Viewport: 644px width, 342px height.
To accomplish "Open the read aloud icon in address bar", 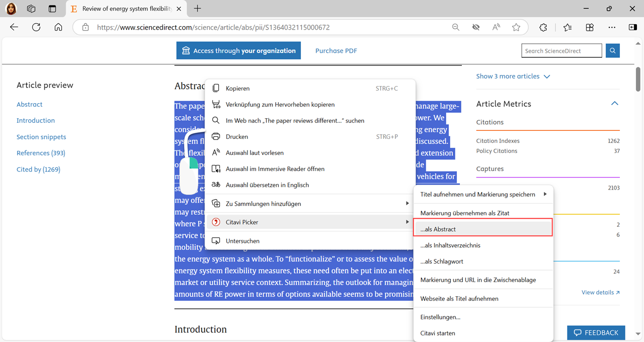I will coord(496,27).
